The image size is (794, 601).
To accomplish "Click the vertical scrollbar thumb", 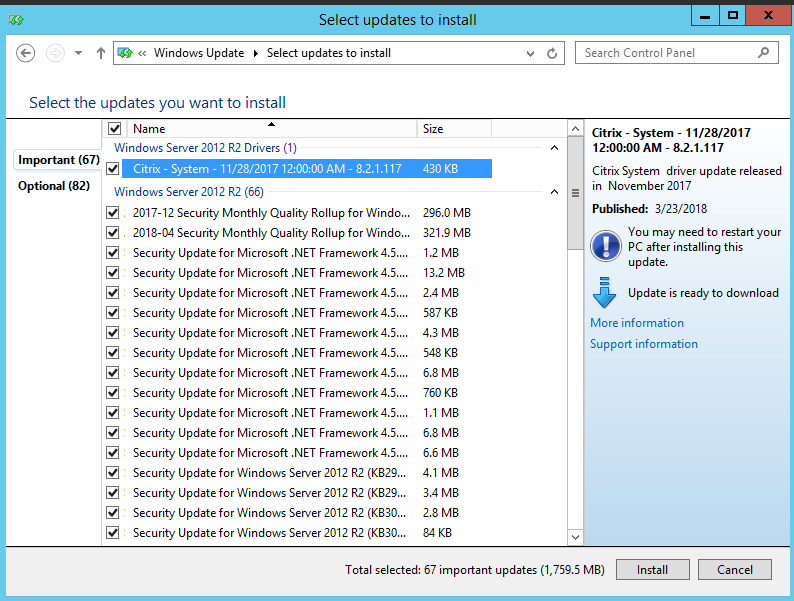I will pos(575,193).
